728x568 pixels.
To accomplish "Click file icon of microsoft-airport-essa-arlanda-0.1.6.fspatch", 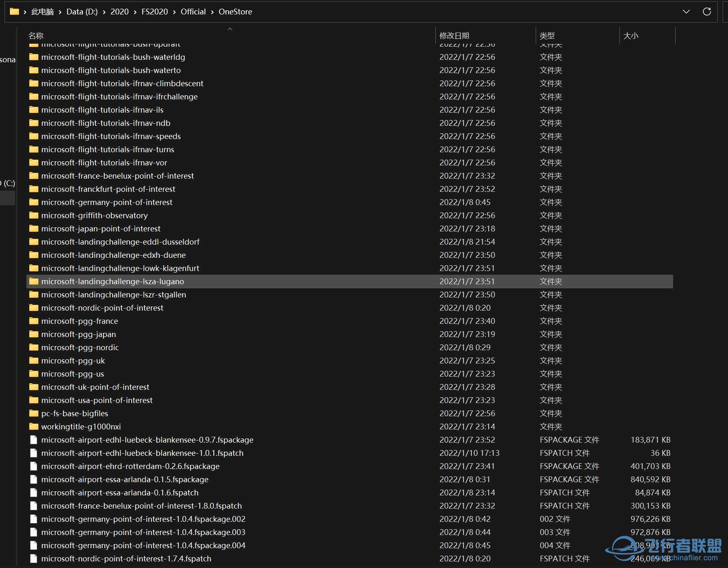I will point(34,493).
